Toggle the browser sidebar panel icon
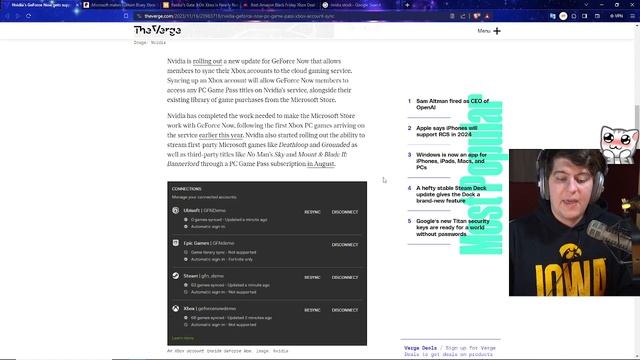The height and width of the screenshot is (360, 640). click(x=584, y=16)
